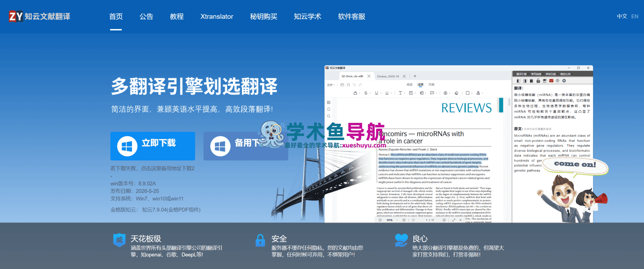Click the unlock padlock icon in translation panel
Viewport: 644px width, 269px height.
(538, 81)
